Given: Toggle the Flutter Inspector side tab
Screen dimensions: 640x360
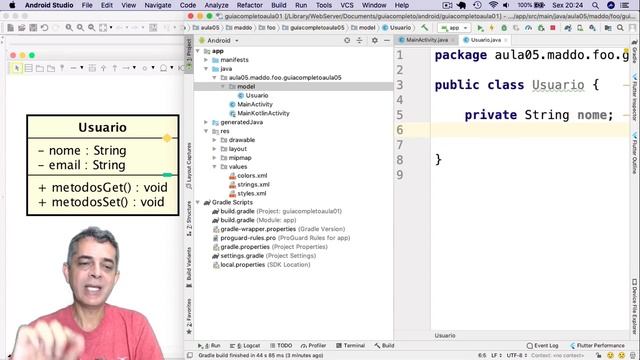Looking at the screenshot, I should coord(635,98).
